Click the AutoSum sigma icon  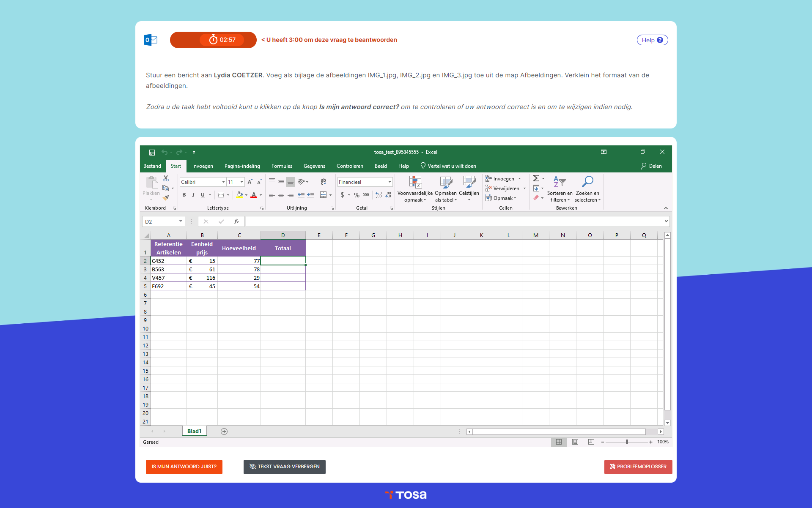point(536,178)
